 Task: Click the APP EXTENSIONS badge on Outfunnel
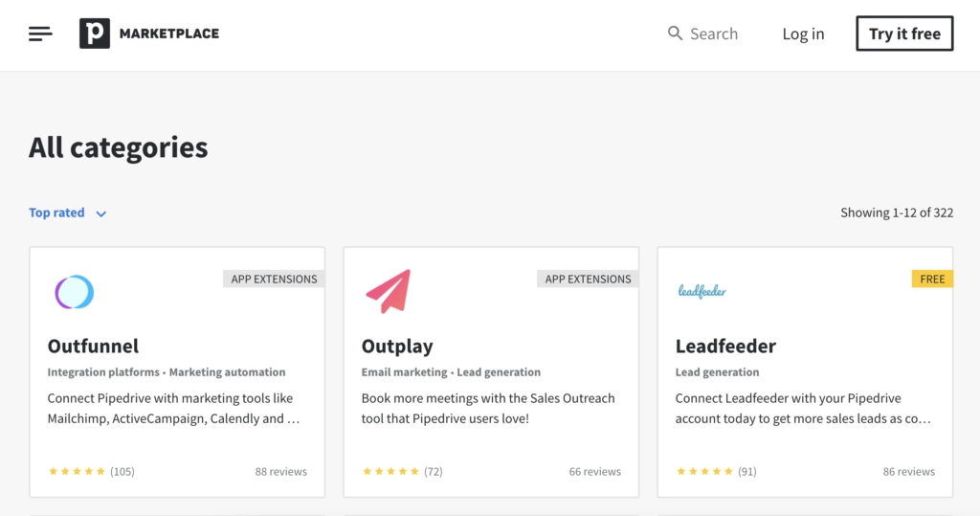click(274, 279)
